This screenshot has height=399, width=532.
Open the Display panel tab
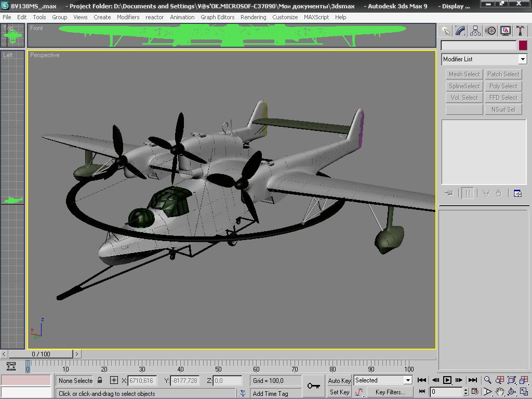click(505, 31)
